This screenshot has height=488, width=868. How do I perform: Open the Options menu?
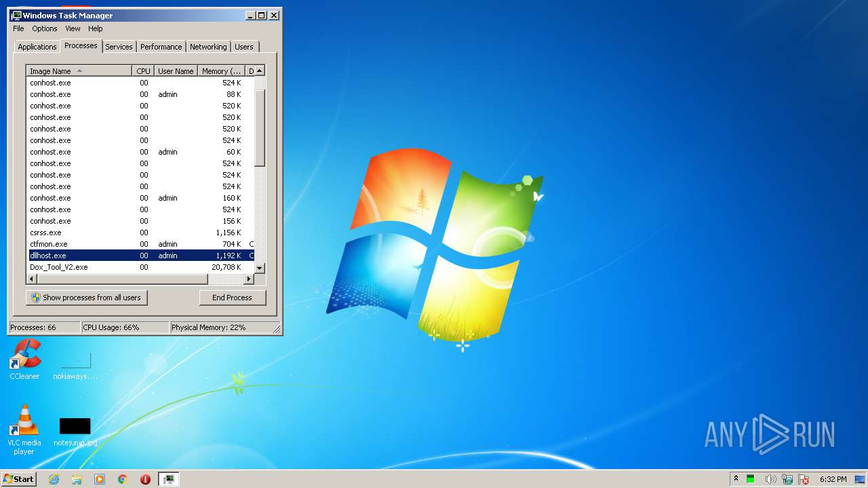click(45, 28)
